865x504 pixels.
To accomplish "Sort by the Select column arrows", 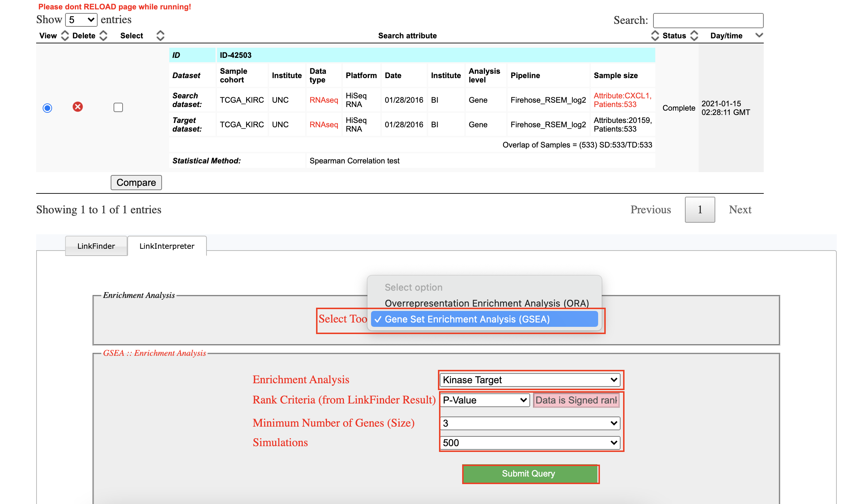I will pos(160,35).
